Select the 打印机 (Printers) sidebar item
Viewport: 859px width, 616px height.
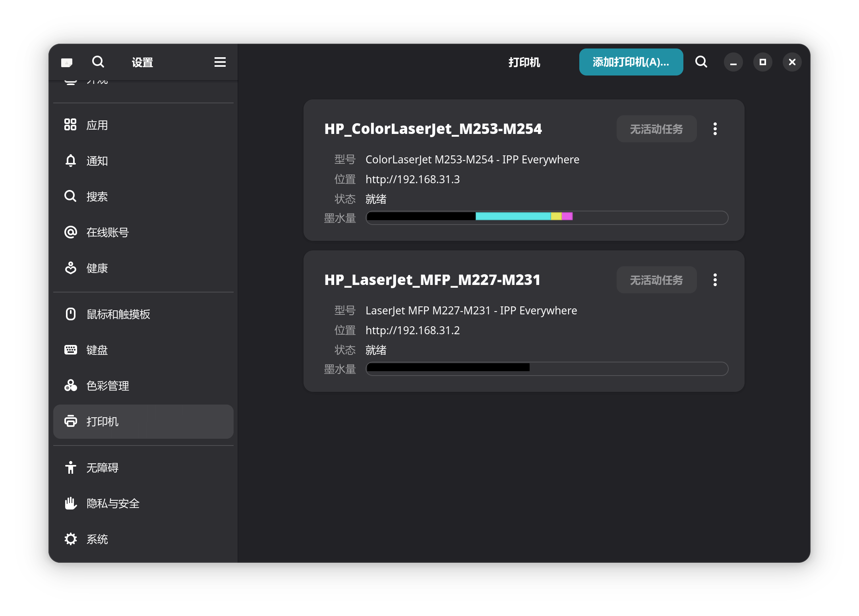143,421
